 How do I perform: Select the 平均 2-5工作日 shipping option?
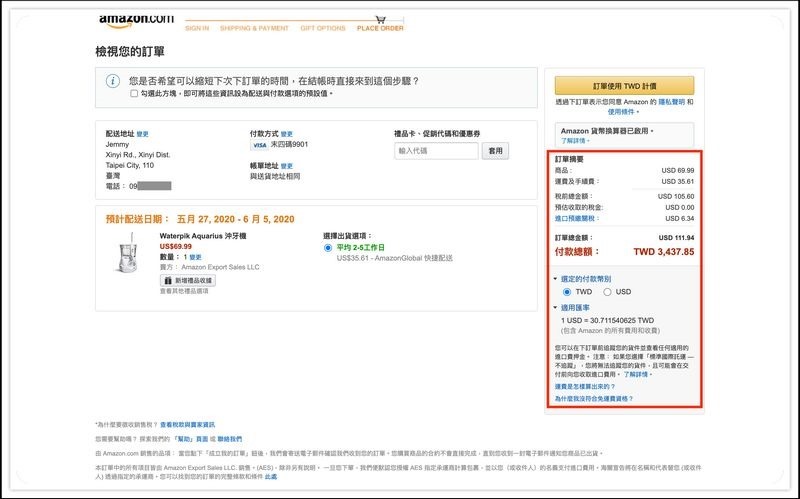pos(328,248)
